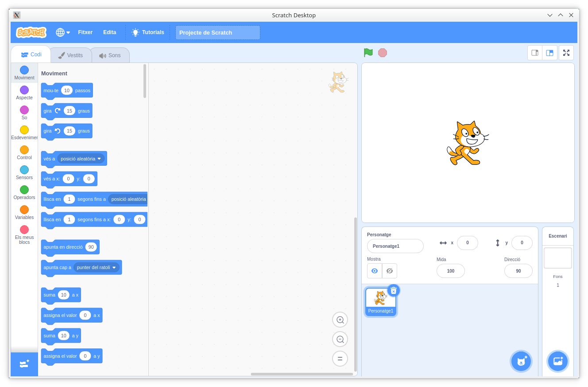Image resolution: width=588 pixels, height=387 pixels.
Task: Click the 'suma 10 a y' block
Action: [x=61, y=336]
